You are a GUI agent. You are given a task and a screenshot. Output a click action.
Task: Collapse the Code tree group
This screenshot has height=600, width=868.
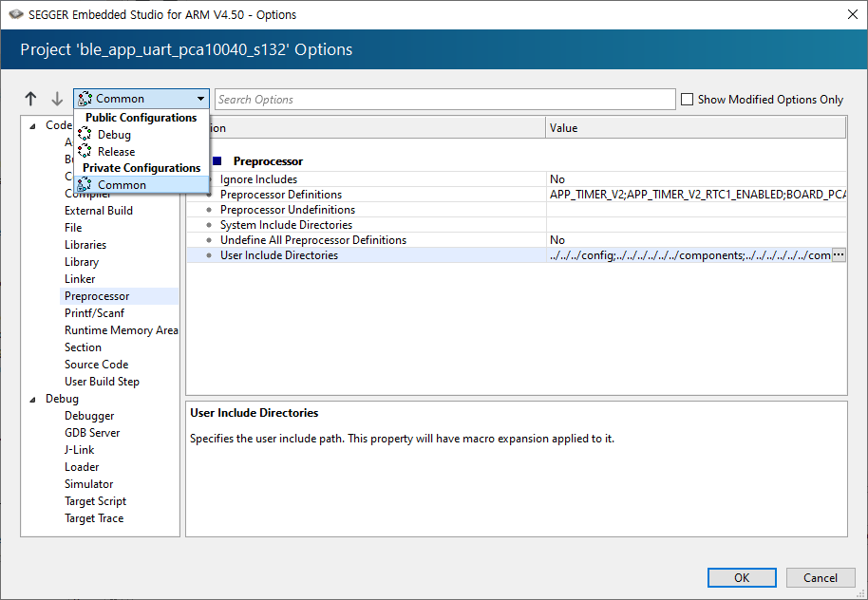click(32, 126)
